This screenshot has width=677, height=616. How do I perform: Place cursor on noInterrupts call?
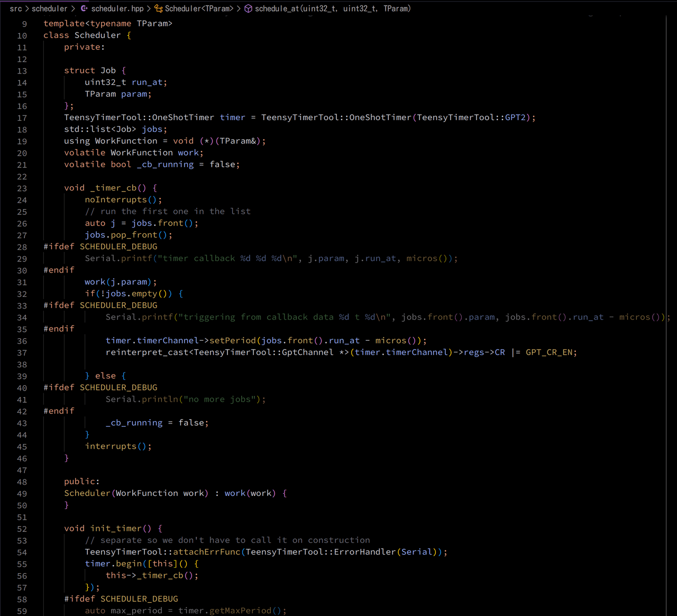[116, 200]
